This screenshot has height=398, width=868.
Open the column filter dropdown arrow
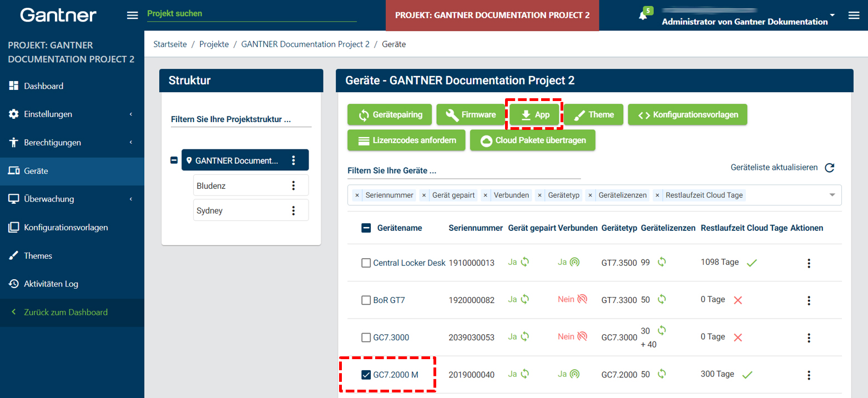tap(832, 195)
